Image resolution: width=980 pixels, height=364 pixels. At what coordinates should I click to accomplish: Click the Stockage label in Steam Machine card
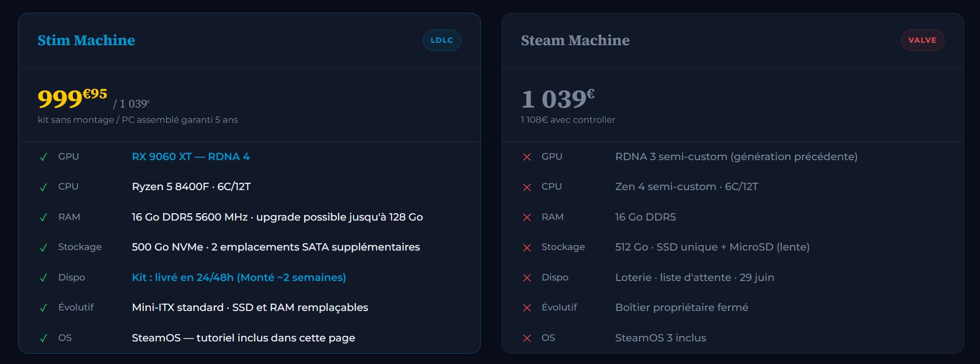tap(563, 247)
